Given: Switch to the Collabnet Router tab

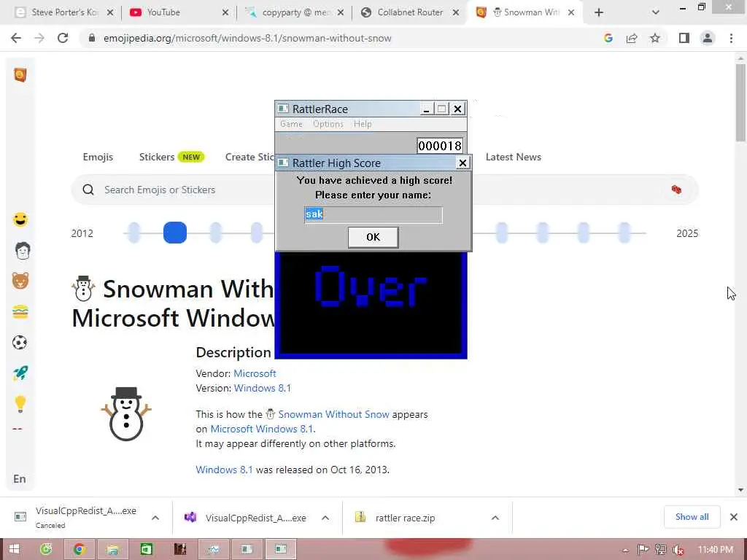Looking at the screenshot, I should [410, 12].
